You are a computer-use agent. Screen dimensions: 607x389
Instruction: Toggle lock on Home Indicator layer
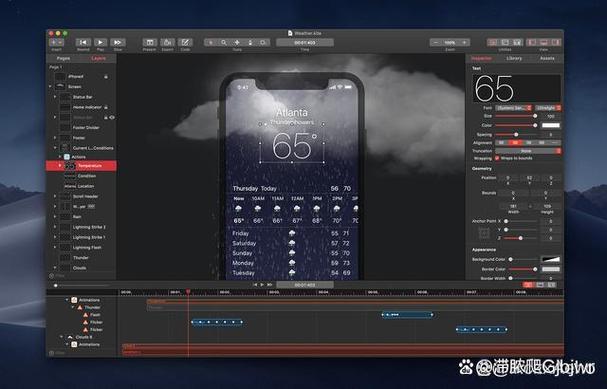tap(106, 107)
